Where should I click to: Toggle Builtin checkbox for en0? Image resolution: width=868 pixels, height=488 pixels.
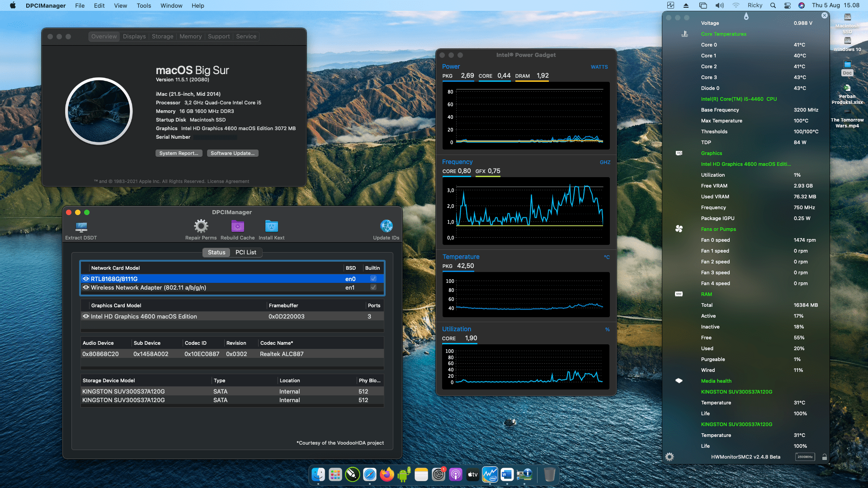tap(373, 279)
